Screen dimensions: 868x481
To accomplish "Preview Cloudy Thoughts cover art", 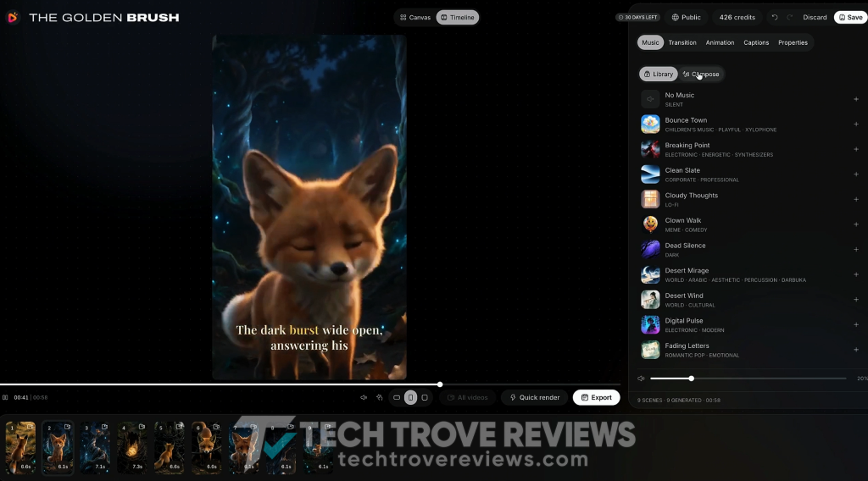I will tap(650, 200).
